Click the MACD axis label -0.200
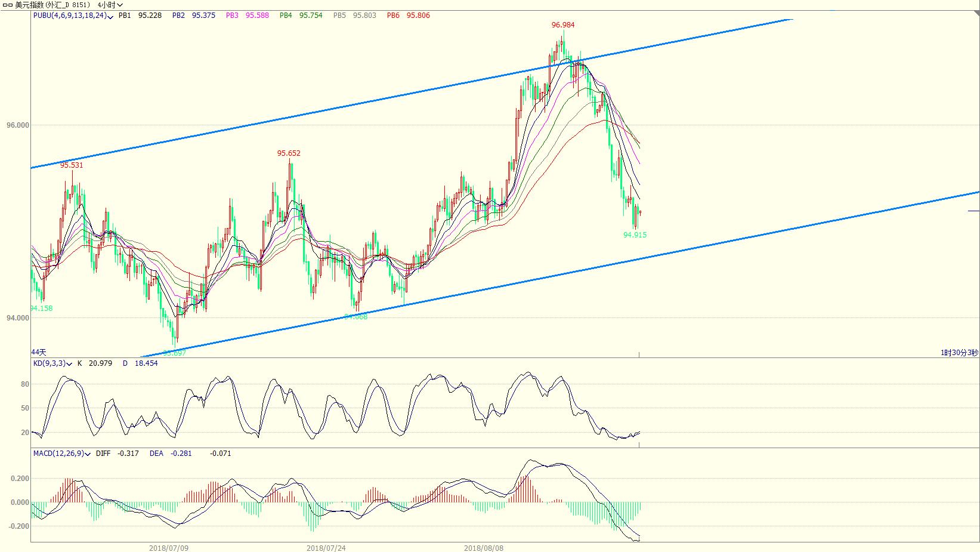Screen dimensions: 980x552 (19, 526)
